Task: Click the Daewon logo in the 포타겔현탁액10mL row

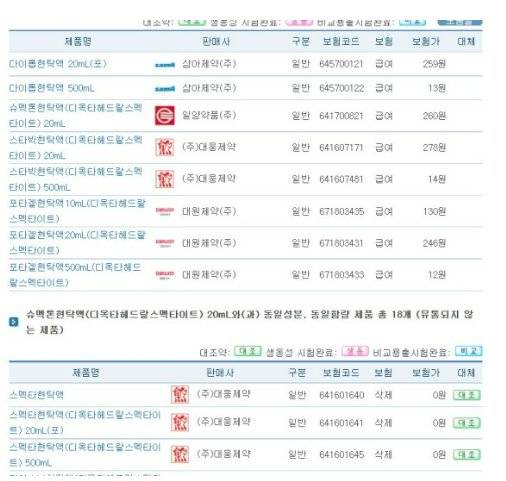Action: point(165,211)
